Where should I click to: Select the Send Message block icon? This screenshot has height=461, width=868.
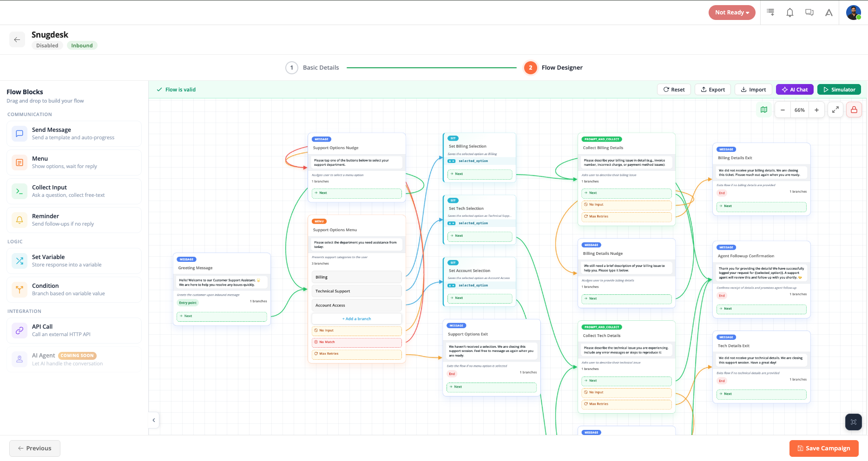20,134
